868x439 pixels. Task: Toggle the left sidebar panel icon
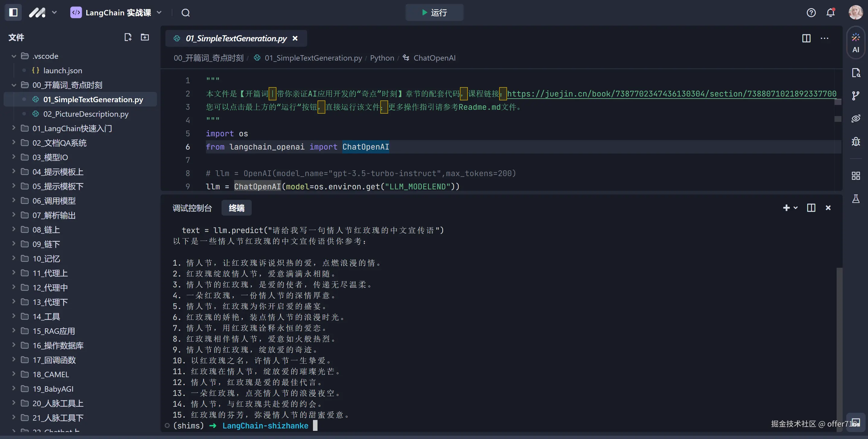13,12
